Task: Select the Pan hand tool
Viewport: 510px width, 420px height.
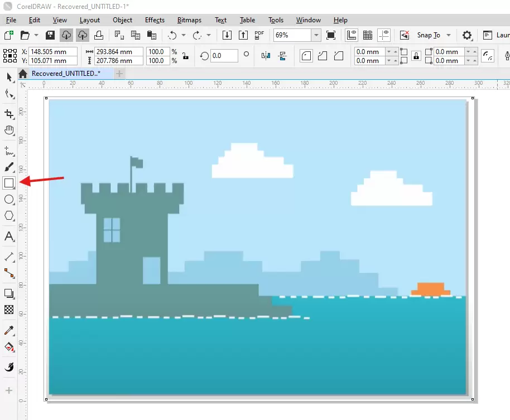Action: click(x=9, y=131)
